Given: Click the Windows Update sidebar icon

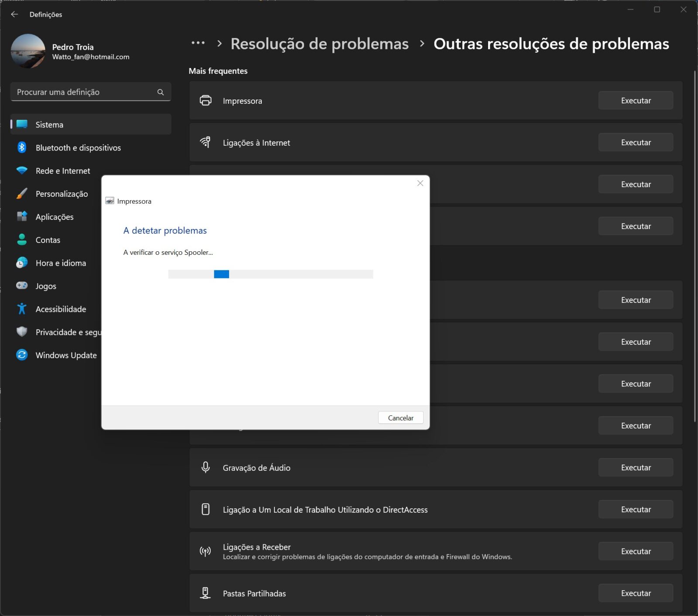Looking at the screenshot, I should point(22,355).
